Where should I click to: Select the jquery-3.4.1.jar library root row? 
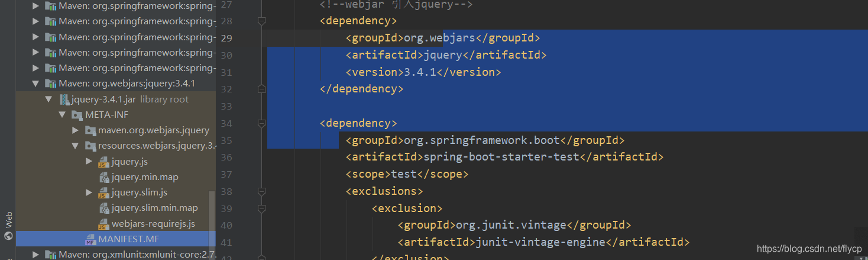pos(116,99)
